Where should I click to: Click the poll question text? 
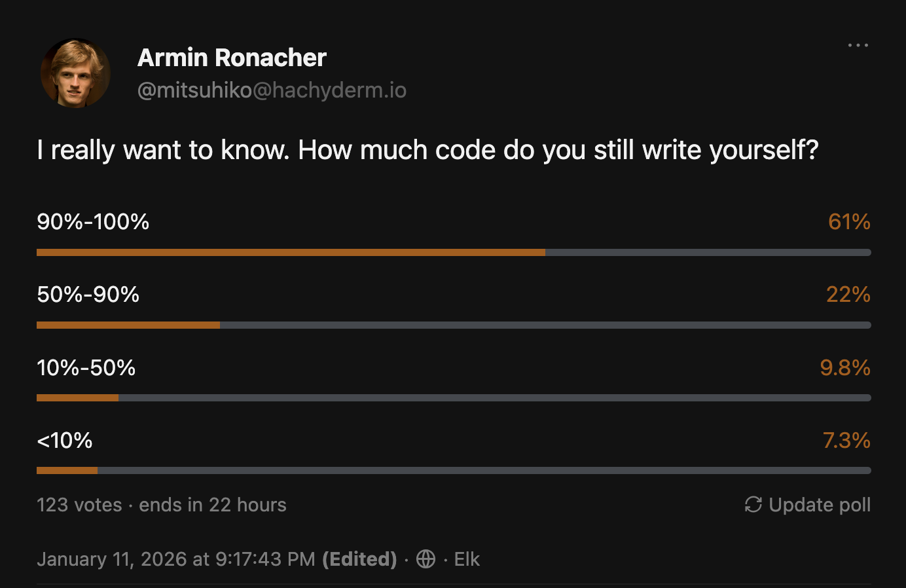(427, 150)
